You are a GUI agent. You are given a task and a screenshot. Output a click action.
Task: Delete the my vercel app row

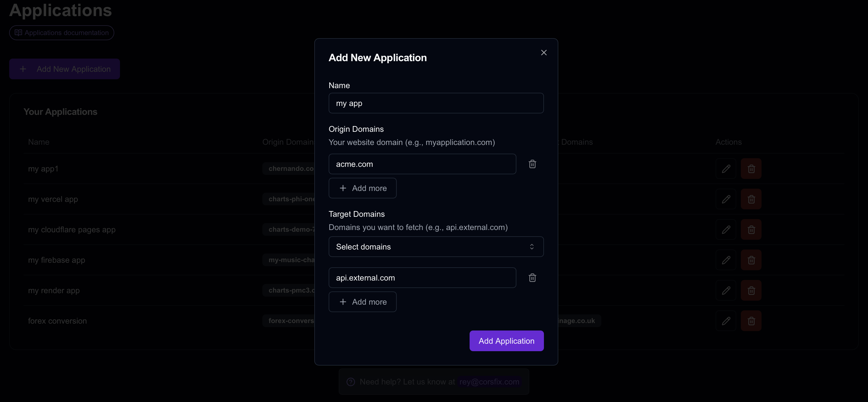pos(751,199)
